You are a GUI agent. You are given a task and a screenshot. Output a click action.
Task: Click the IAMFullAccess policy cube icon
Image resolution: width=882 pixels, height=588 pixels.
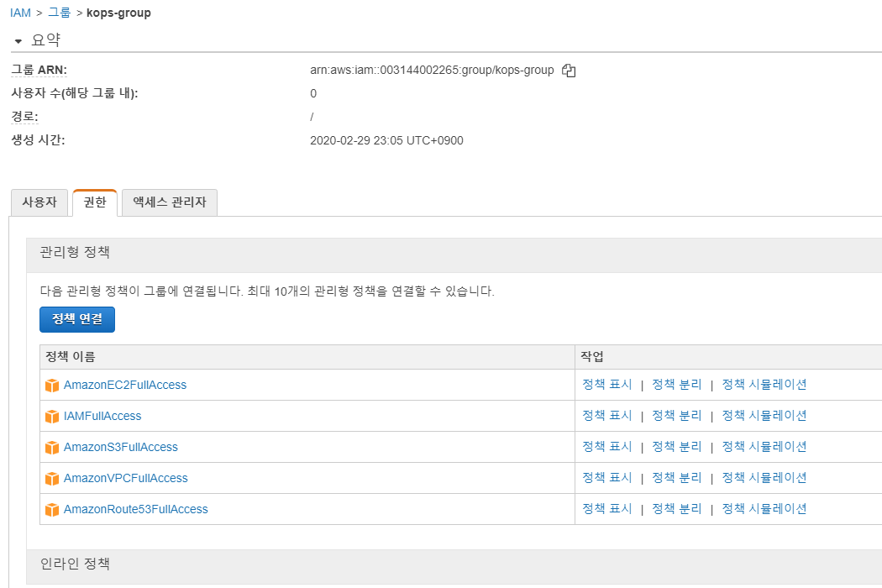(52, 417)
